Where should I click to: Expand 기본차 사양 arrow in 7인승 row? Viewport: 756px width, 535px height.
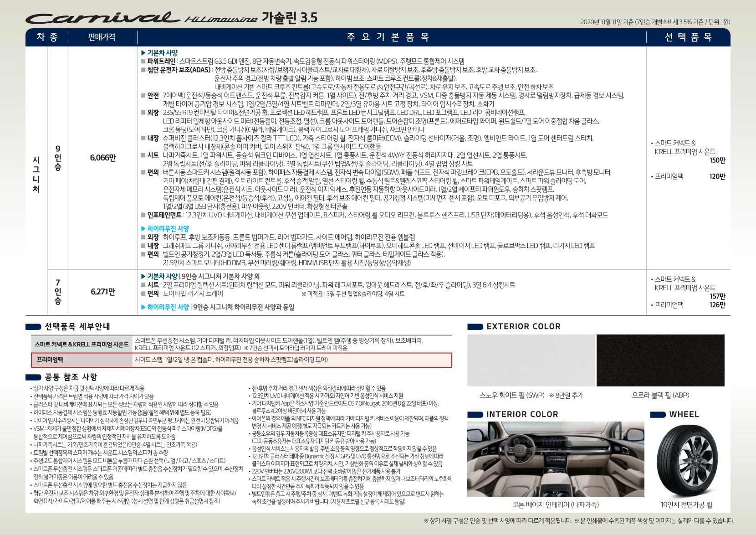tap(143, 277)
